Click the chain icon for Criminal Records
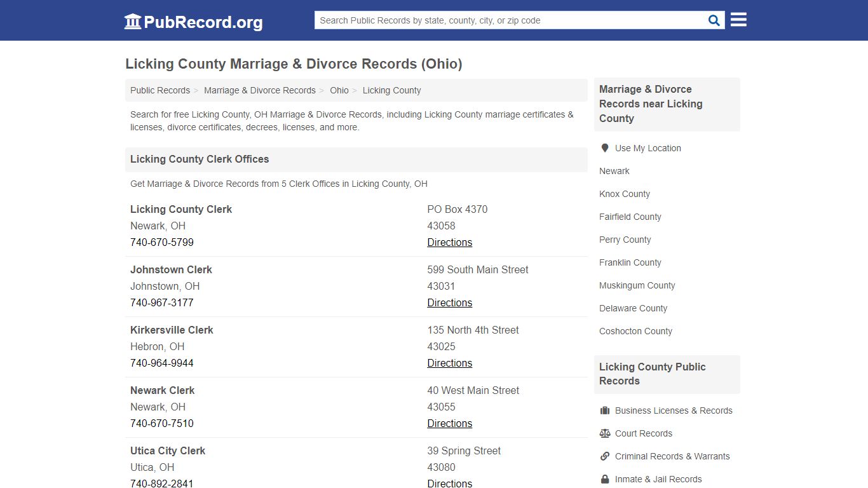This screenshot has height=488, width=868. click(605, 456)
